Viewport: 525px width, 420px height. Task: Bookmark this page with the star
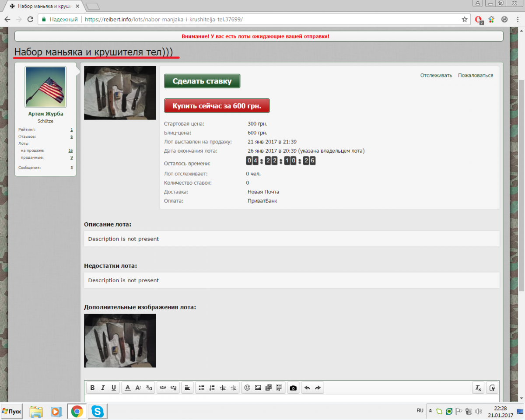pos(464,19)
